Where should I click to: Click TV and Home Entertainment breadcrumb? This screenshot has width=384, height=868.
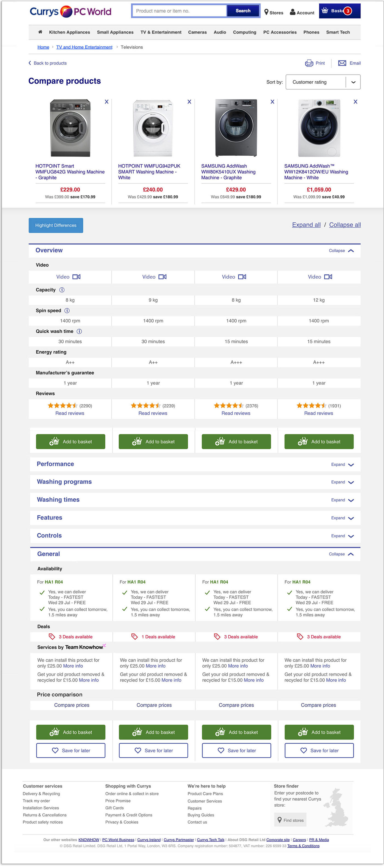pos(84,47)
